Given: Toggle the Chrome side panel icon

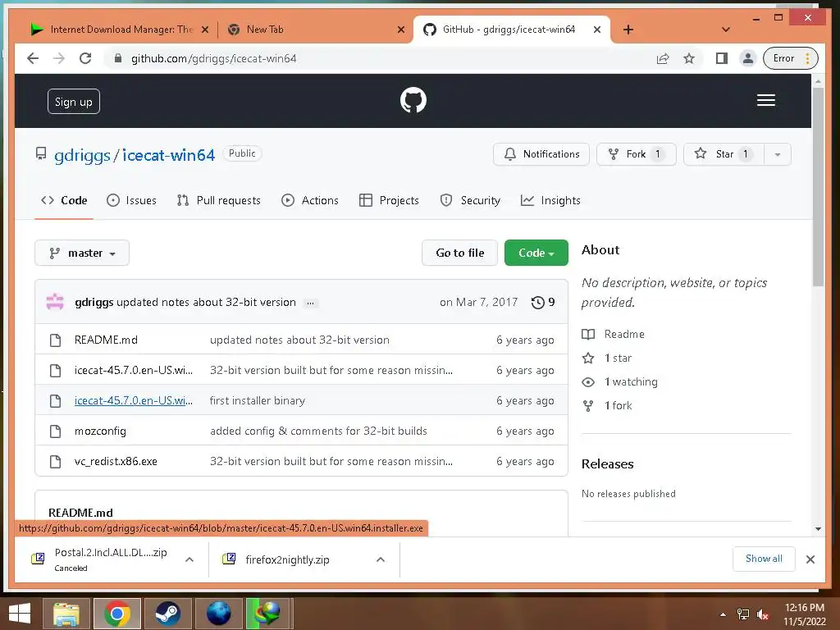Looking at the screenshot, I should (722, 58).
